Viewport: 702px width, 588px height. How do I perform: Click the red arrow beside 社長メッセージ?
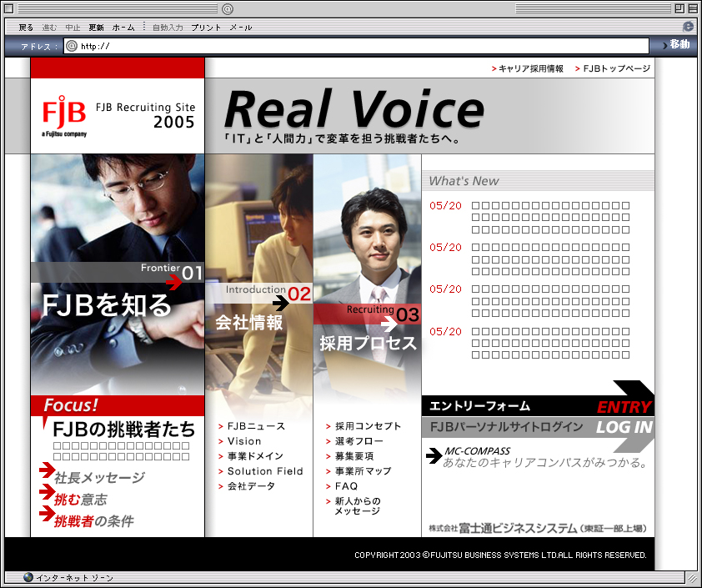point(47,470)
